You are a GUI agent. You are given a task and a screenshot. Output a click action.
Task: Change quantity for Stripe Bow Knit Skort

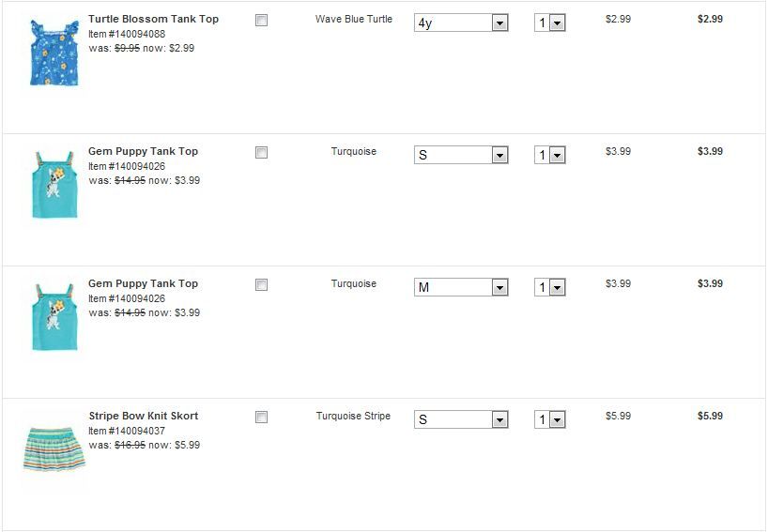click(x=550, y=419)
